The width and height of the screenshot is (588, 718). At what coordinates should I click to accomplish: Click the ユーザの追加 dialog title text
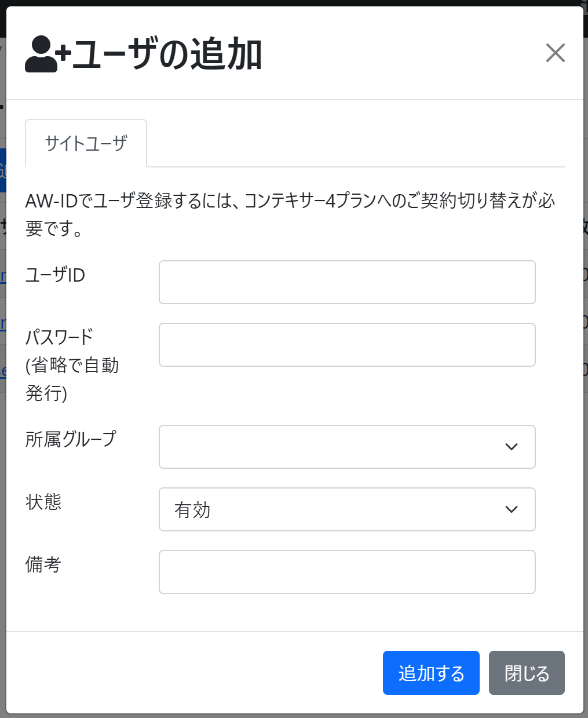pos(167,54)
